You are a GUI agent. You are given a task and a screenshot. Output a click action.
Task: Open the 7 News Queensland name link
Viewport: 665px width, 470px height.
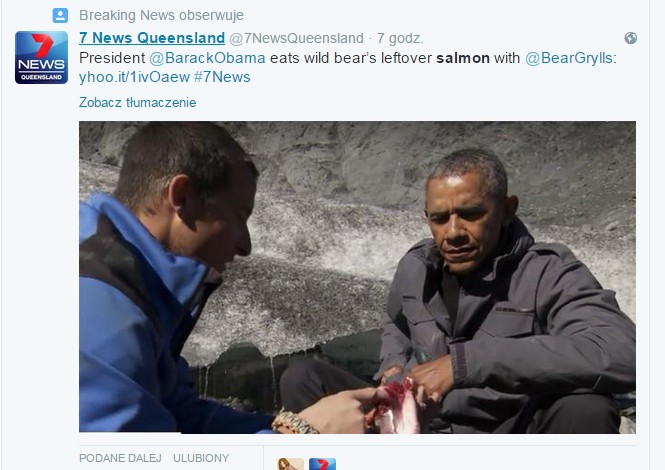(x=152, y=38)
